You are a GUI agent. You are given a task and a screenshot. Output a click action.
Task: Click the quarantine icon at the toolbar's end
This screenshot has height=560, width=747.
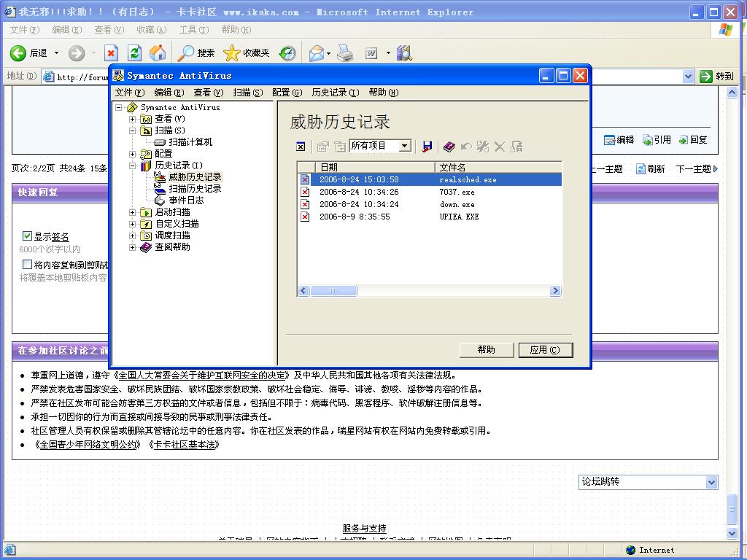[516, 146]
